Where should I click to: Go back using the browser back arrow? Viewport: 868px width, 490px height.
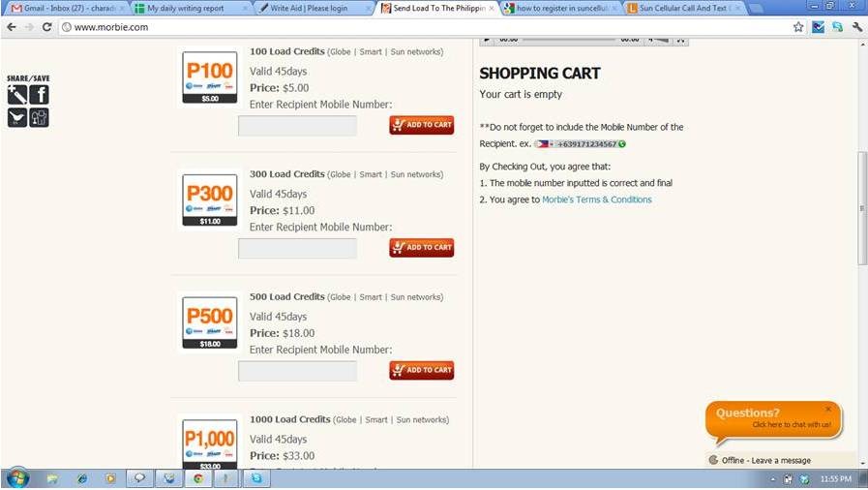click(12, 27)
